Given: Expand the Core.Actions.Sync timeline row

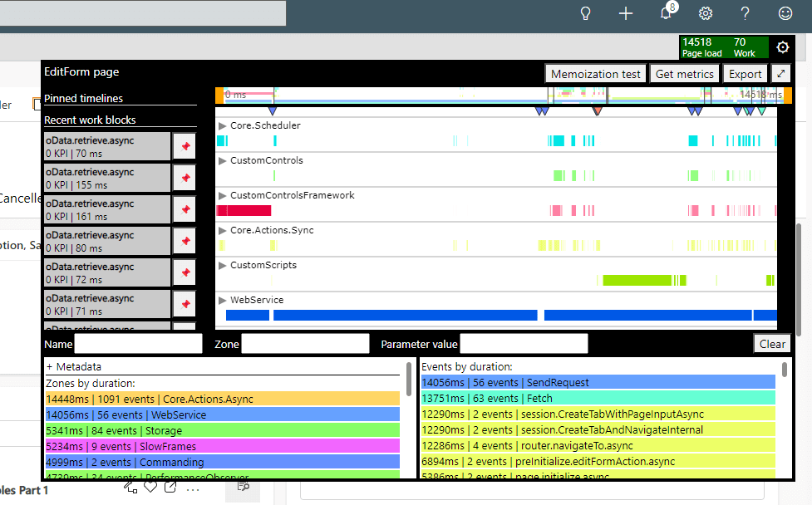Looking at the screenshot, I should (x=222, y=230).
